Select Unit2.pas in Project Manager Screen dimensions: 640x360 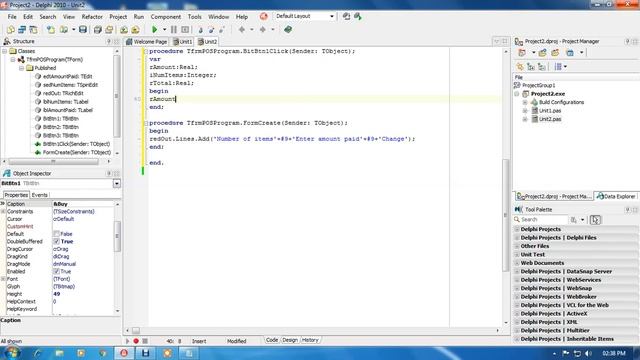click(x=550, y=119)
